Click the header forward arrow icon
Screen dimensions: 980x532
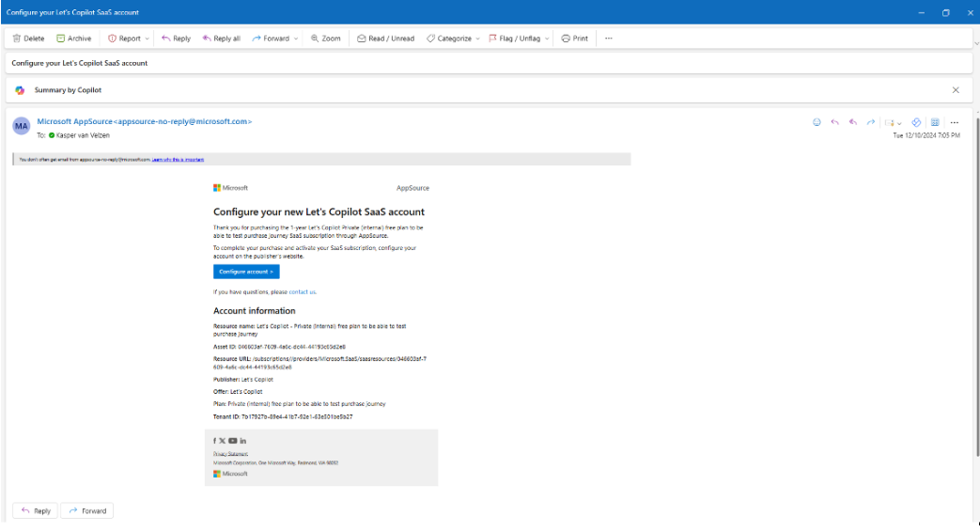pyautogui.click(x=871, y=122)
